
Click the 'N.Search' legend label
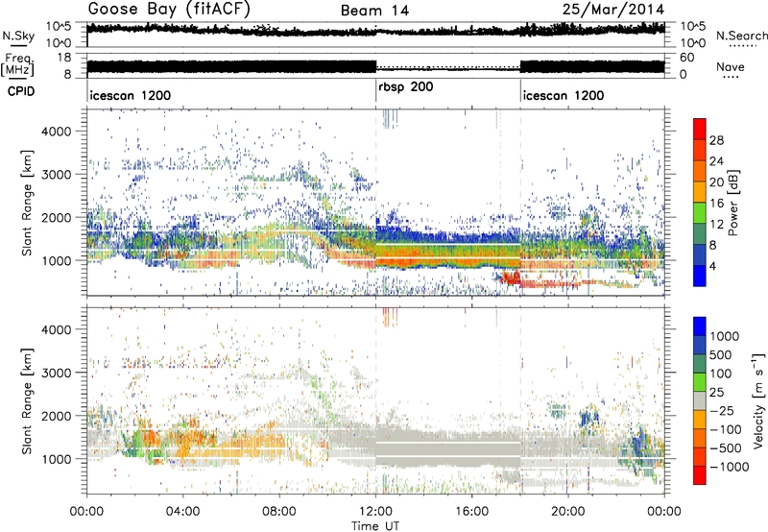(741, 36)
